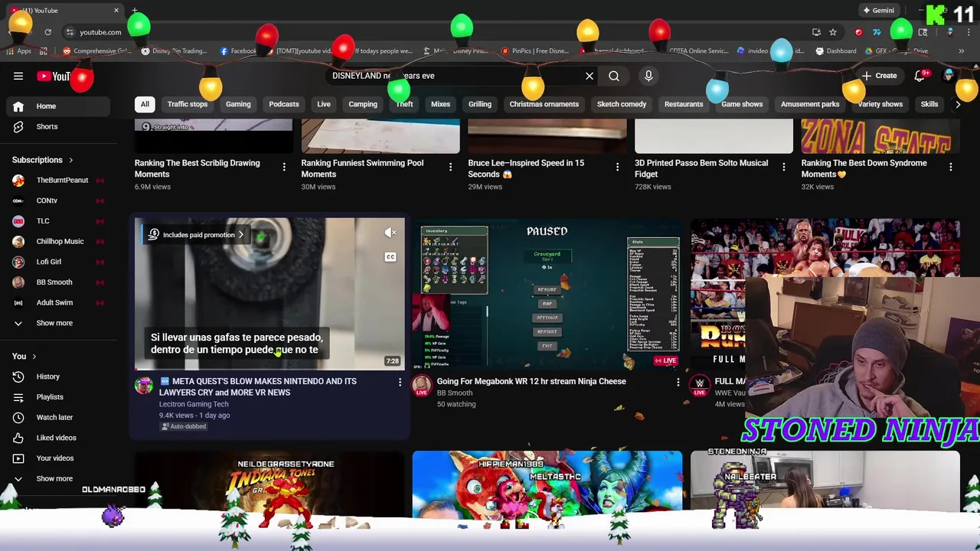Open options for Ranking Best Scriblig Drawing
The height and width of the screenshot is (551, 980).
pos(284,167)
